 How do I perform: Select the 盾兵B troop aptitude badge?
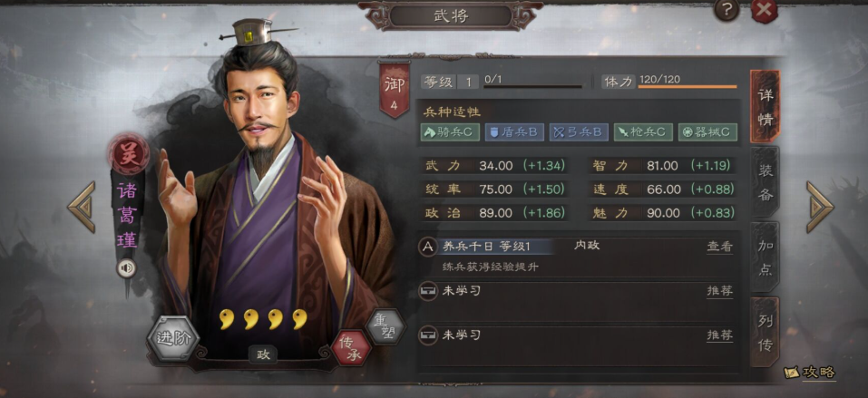pyautogui.click(x=514, y=131)
